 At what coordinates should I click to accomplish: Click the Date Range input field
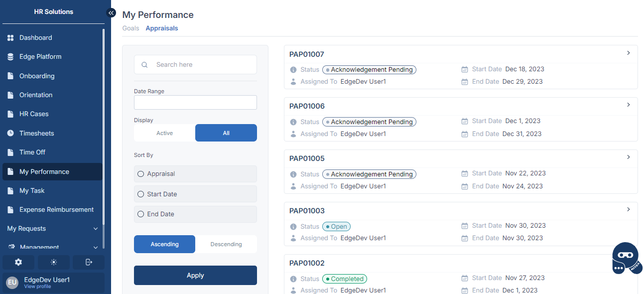click(x=195, y=102)
